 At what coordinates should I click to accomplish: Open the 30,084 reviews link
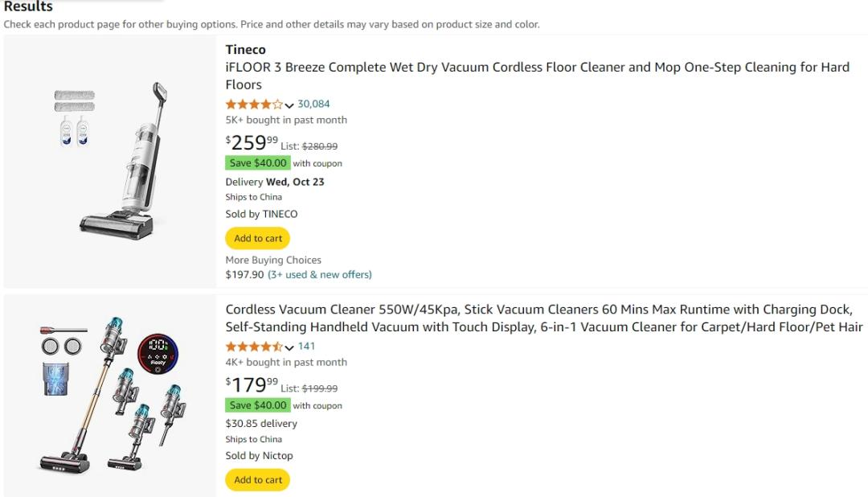(x=313, y=104)
